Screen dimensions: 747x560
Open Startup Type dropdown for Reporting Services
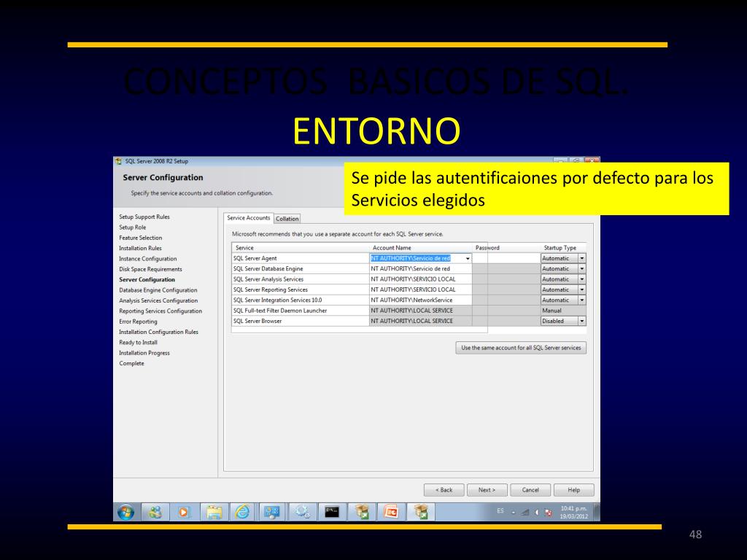tap(581, 289)
